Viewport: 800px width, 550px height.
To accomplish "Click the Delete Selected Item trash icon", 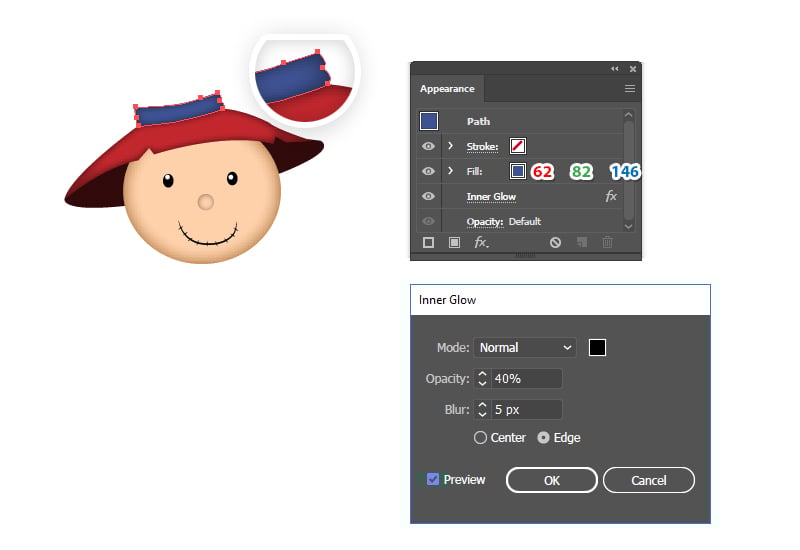I will click(x=607, y=242).
